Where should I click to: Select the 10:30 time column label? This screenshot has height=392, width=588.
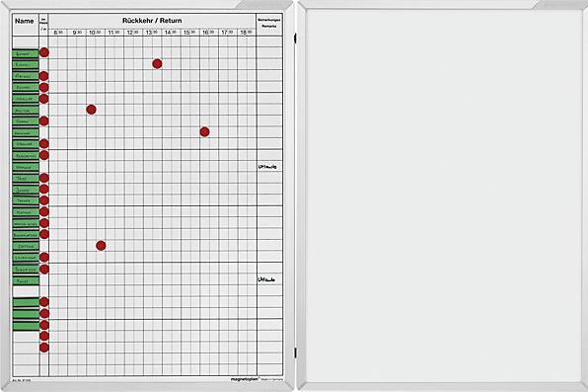(x=96, y=33)
